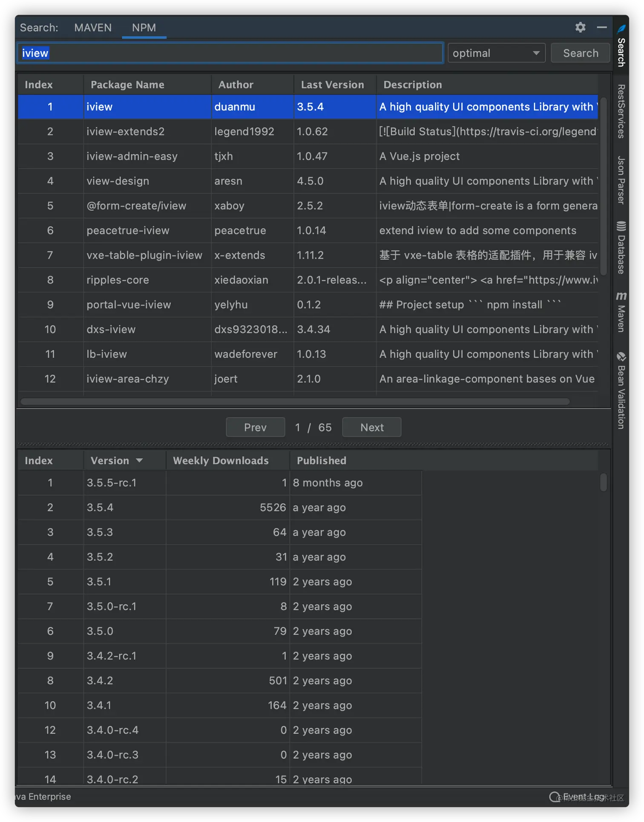The image size is (644, 822).
Task: Open the Search tool window tab in the sidebar
Action: pos(621,46)
